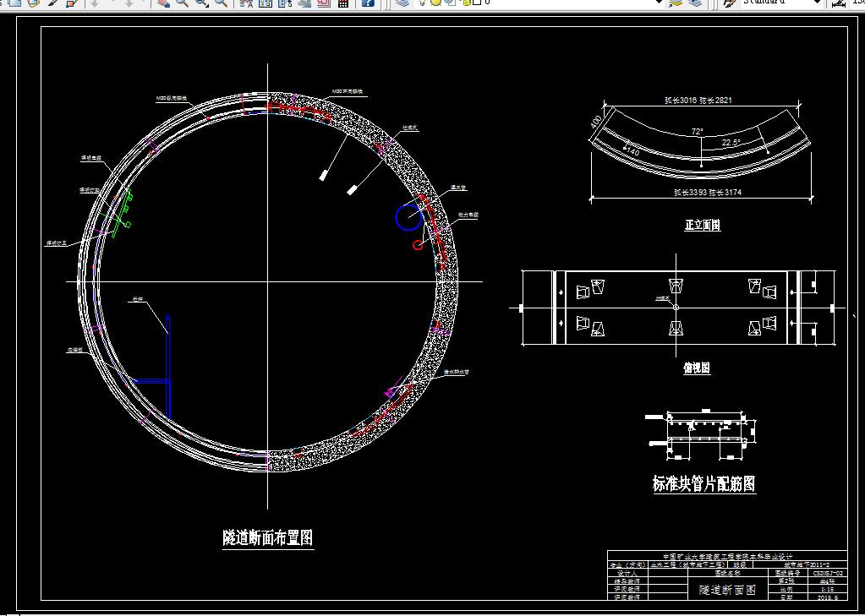Select the small red circle in tunnel
The height and width of the screenshot is (616, 865).
[x=419, y=245]
